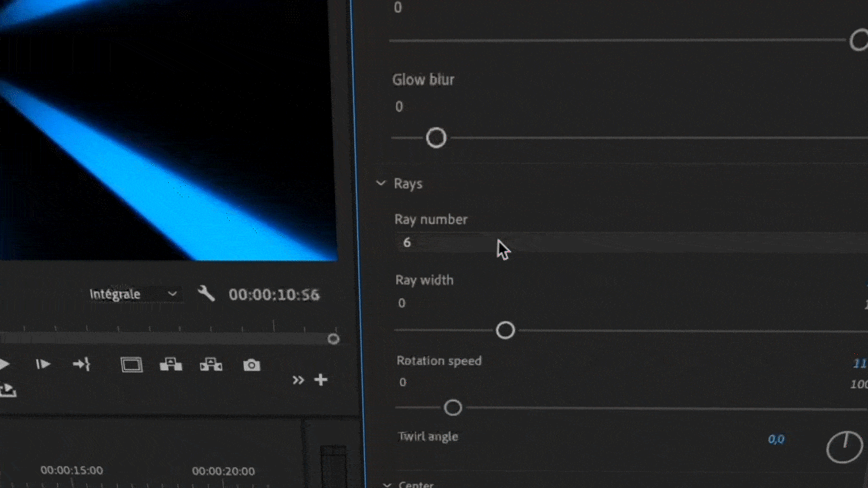
Task: Show more transport buttons via double chevron
Action: point(298,380)
